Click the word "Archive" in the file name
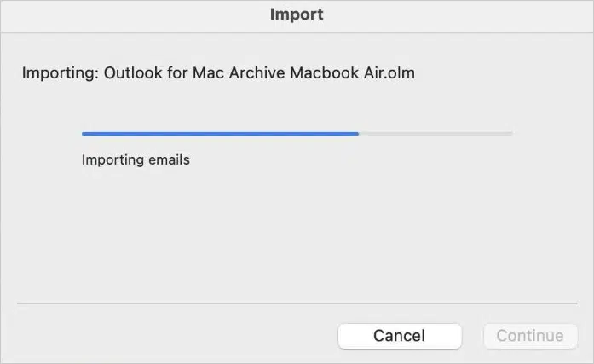The width and height of the screenshot is (594, 364). click(x=257, y=73)
